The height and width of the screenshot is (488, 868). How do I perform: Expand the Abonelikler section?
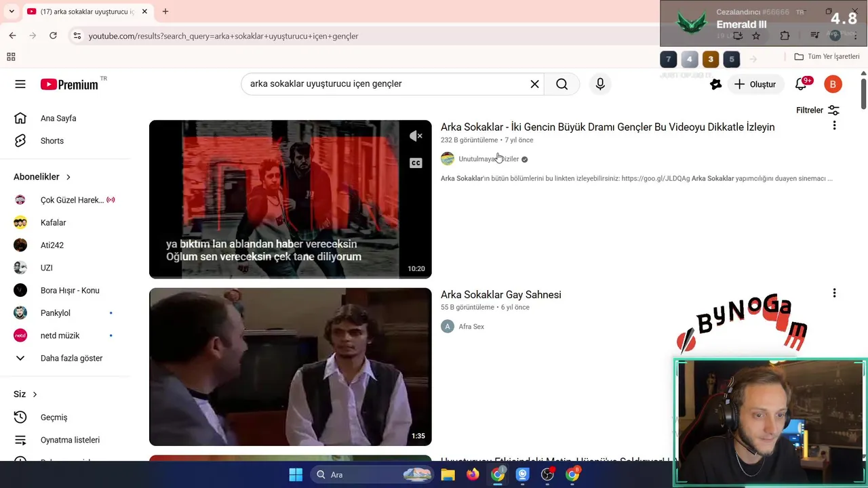click(x=43, y=177)
